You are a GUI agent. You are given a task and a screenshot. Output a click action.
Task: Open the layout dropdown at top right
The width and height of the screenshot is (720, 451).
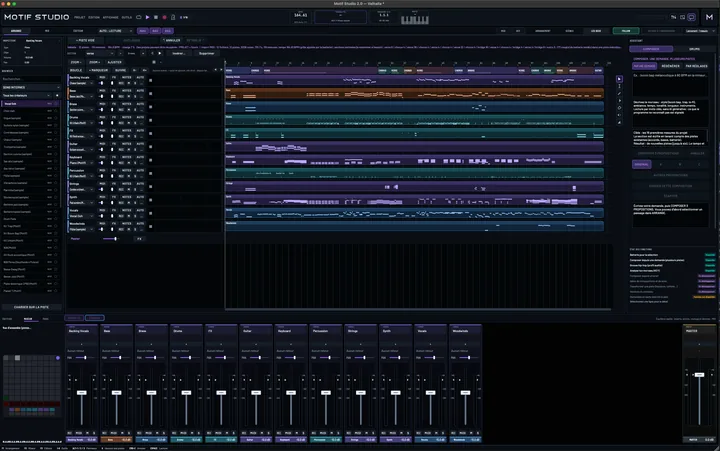point(700,31)
